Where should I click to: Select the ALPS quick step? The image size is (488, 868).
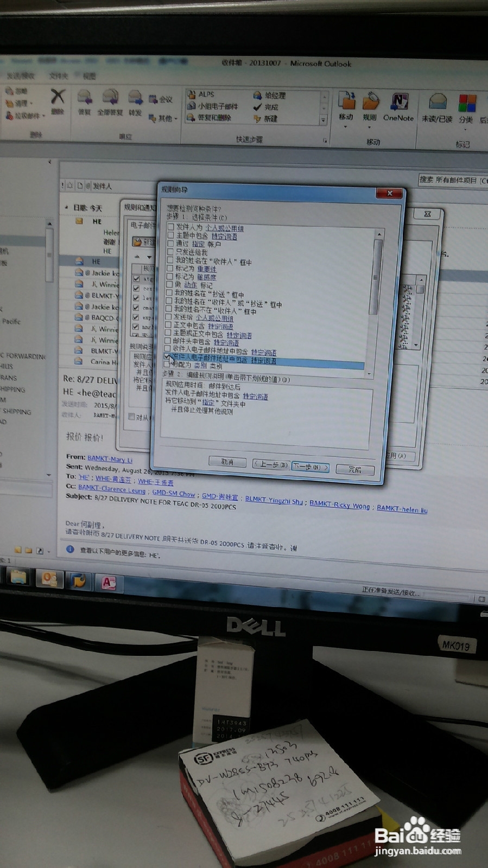click(x=200, y=94)
